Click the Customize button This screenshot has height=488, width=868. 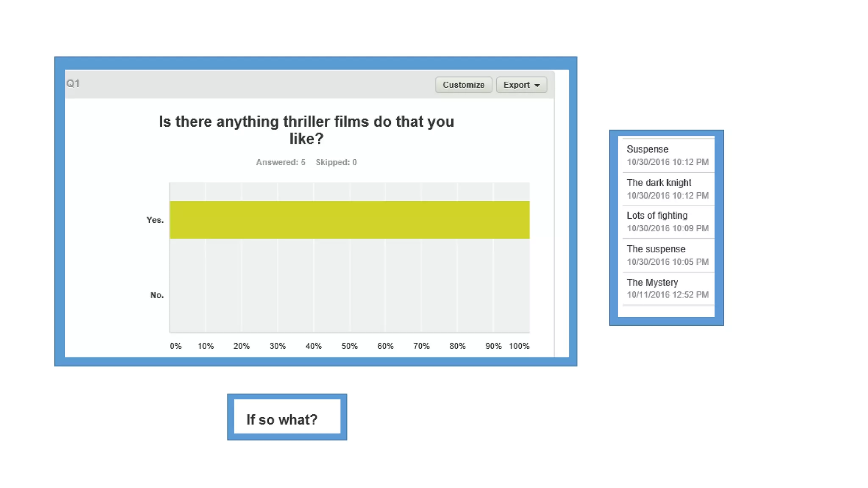463,85
